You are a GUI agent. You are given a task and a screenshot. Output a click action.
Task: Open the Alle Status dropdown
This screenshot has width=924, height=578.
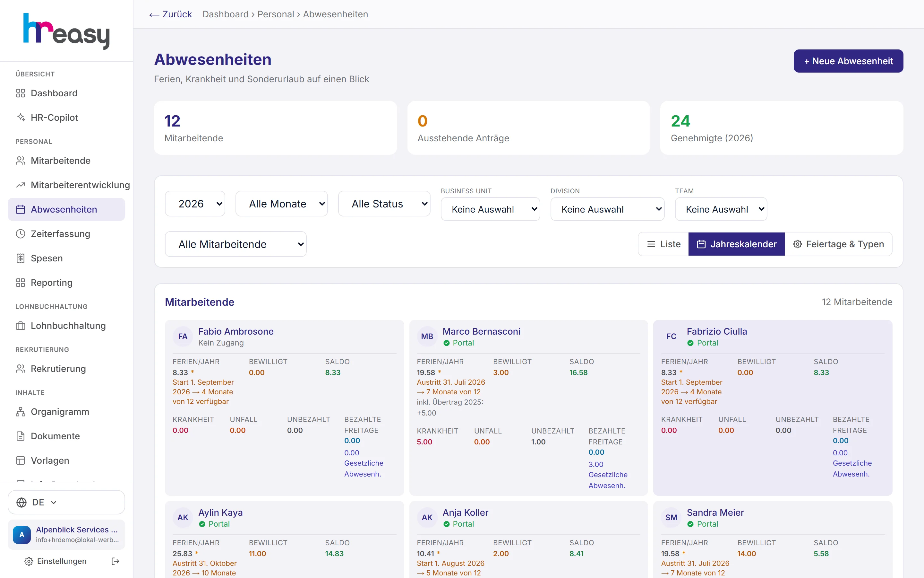tap(384, 204)
